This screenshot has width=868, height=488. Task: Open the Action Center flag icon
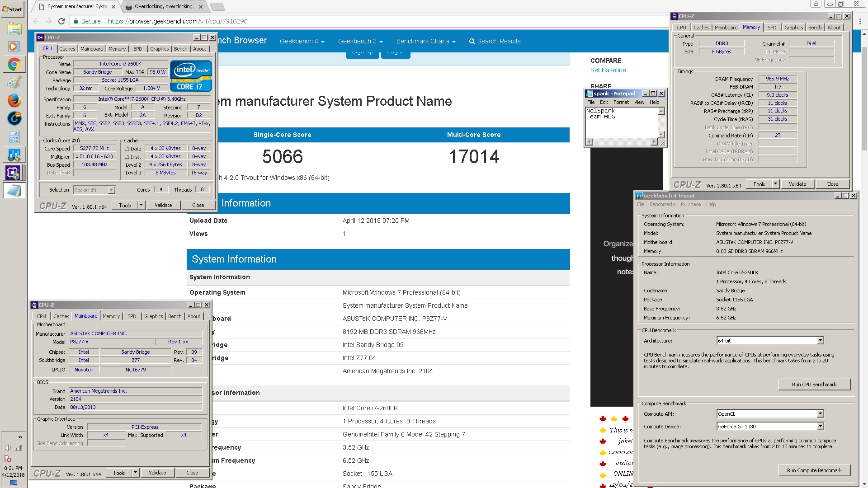pos(8,459)
